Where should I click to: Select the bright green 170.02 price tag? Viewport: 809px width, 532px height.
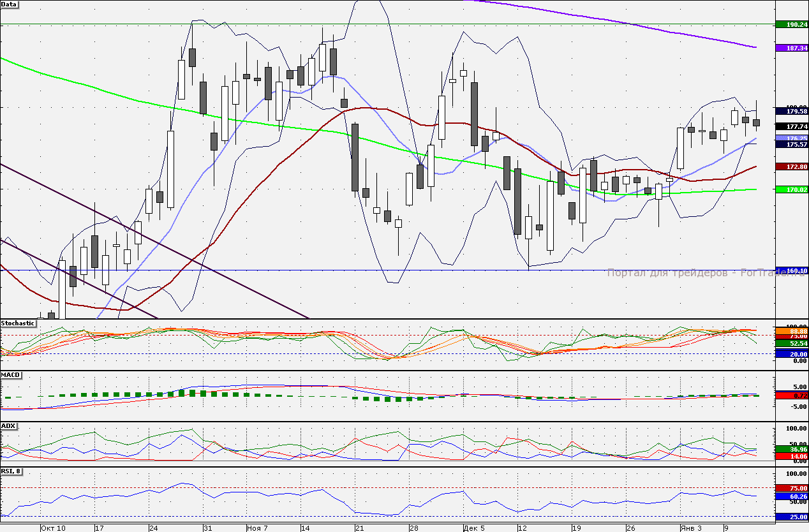(791, 189)
